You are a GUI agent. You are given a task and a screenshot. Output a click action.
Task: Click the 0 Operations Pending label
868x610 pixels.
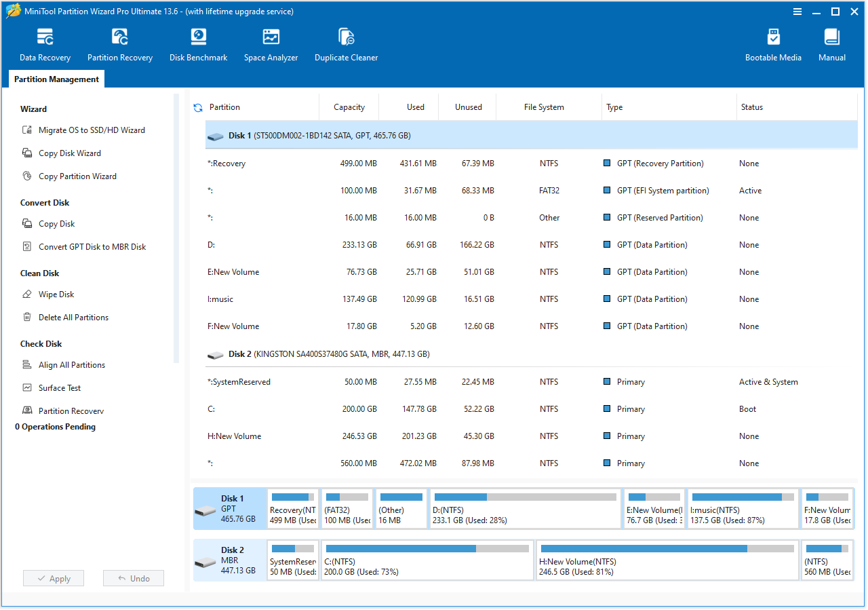pyautogui.click(x=56, y=427)
